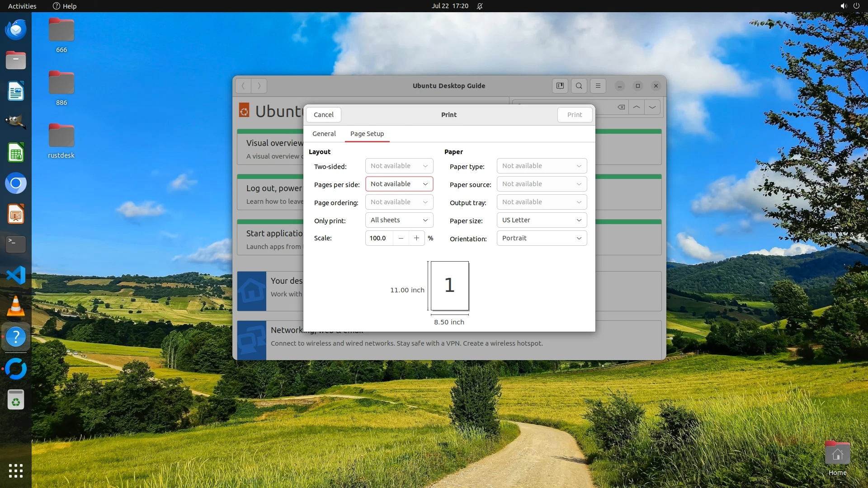The height and width of the screenshot is (488, 868).
Task: Click the find next down-arrow button
Action: (x=652, y=107)
